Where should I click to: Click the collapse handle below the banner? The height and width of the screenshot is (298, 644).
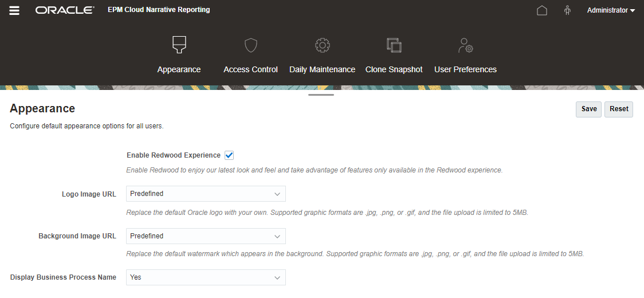coord(321,95)
